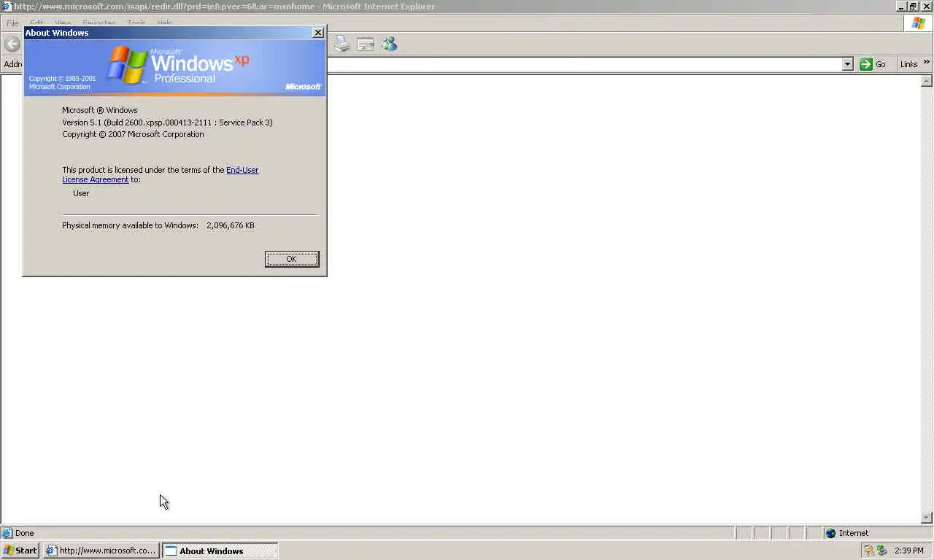The width and height of the screenshot is (934, 560).
Task: Click the green Go arrow button
Action: (x=866, y=64)
